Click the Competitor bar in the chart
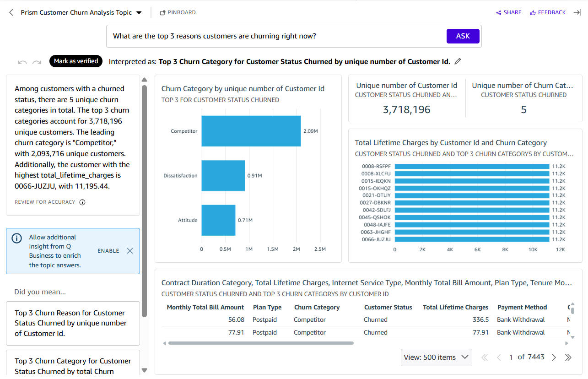The height and width of the screenshot is (379, 588). (251, 131)
